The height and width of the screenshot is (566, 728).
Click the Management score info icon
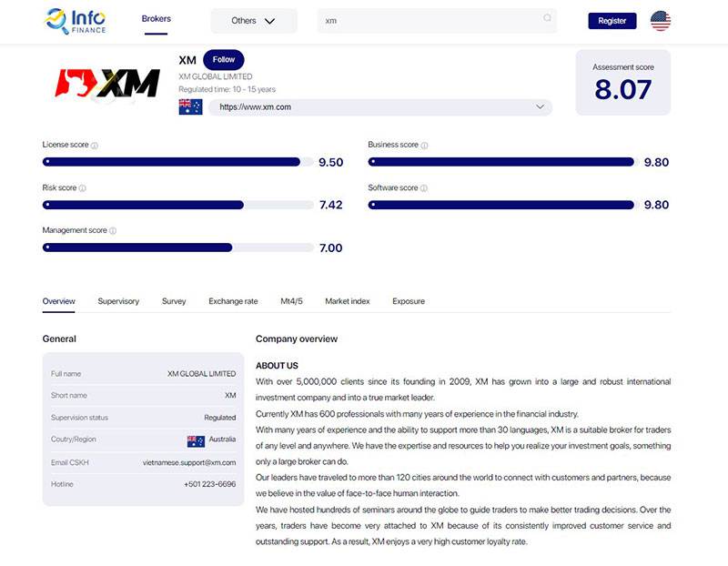(x=113, y=231)
